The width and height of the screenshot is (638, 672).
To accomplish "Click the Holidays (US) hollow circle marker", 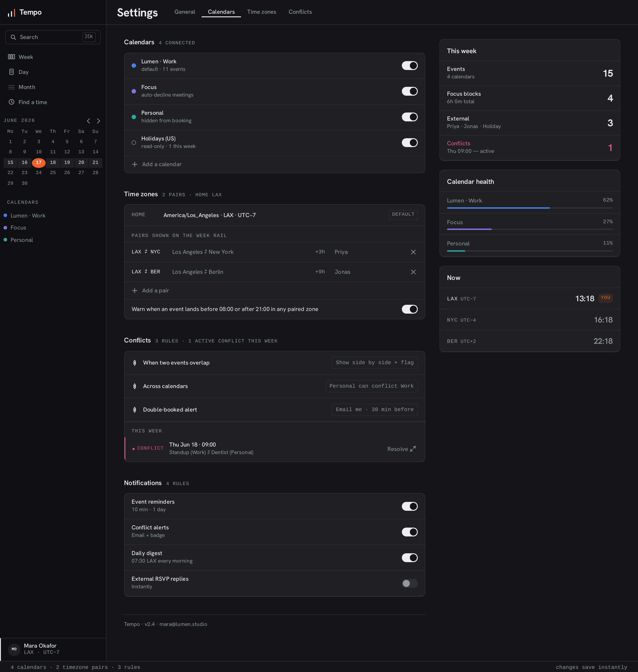I will click(x=134, y=143).
